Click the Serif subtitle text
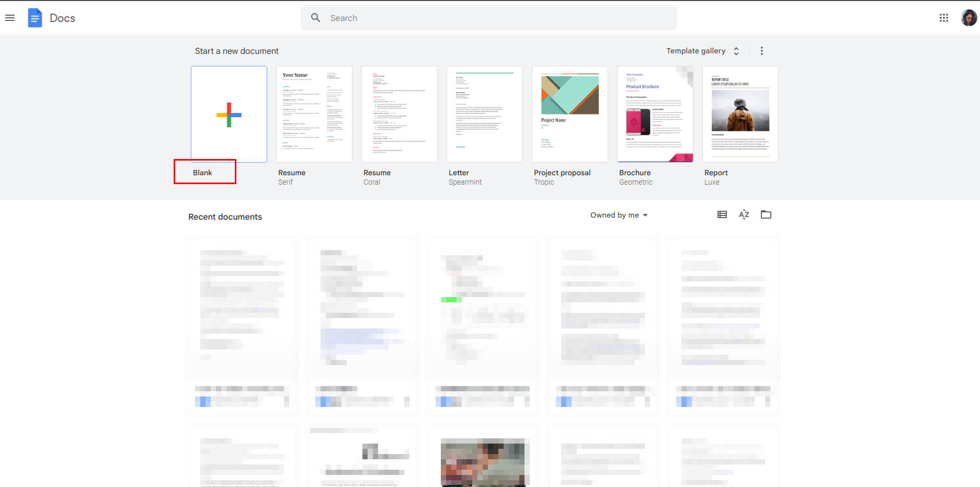The height and width of the screenshot is (487, 980). pyautogui.click(x=286, y=182)
